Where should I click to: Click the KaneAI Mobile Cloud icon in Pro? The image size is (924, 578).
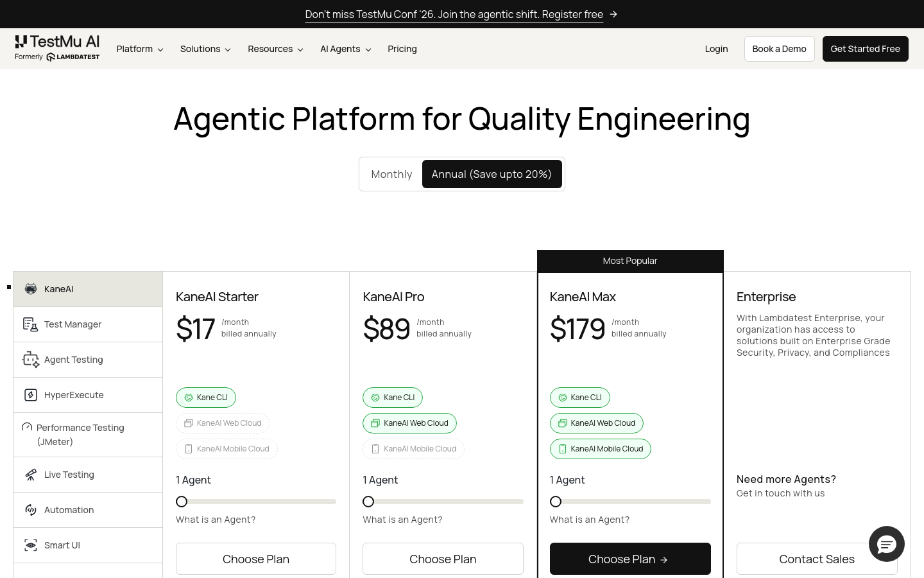(x=375, y=449)
